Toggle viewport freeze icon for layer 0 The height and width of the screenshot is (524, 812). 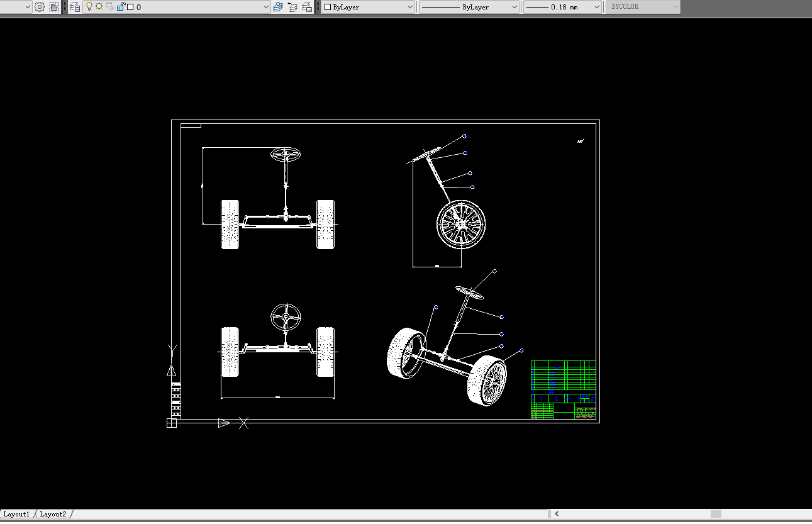pos(109,6)
